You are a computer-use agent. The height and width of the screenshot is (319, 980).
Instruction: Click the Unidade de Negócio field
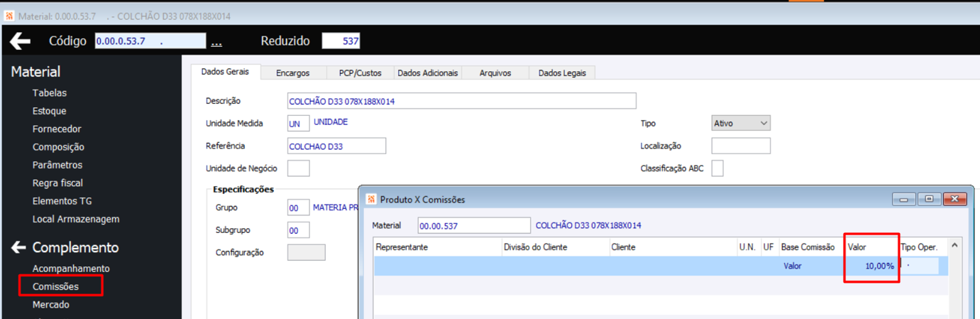(298, 168)
